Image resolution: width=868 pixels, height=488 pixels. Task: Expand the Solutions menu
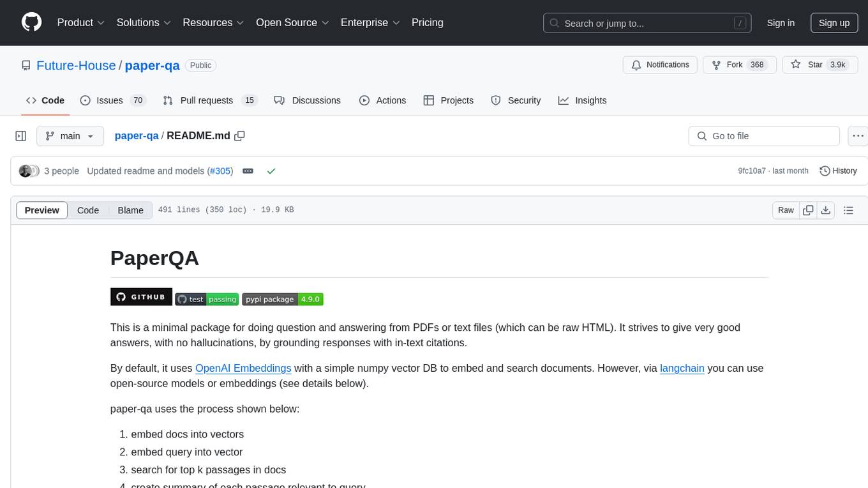point(144,22)
